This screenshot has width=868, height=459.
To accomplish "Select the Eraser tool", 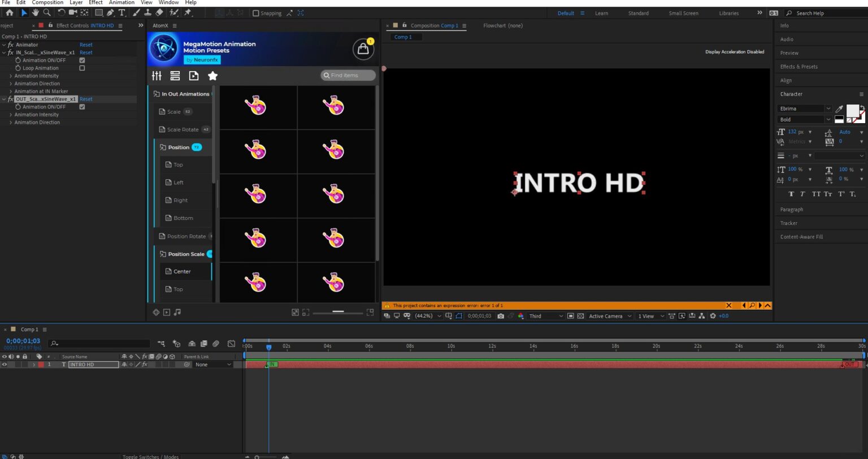I will pyautogui.click(x=159, y=12).
